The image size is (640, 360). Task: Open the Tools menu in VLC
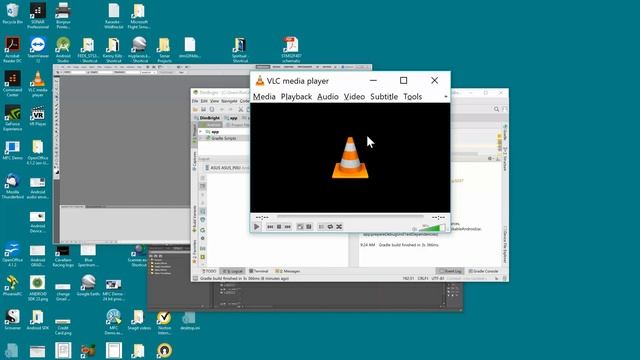tap(413, 97)
